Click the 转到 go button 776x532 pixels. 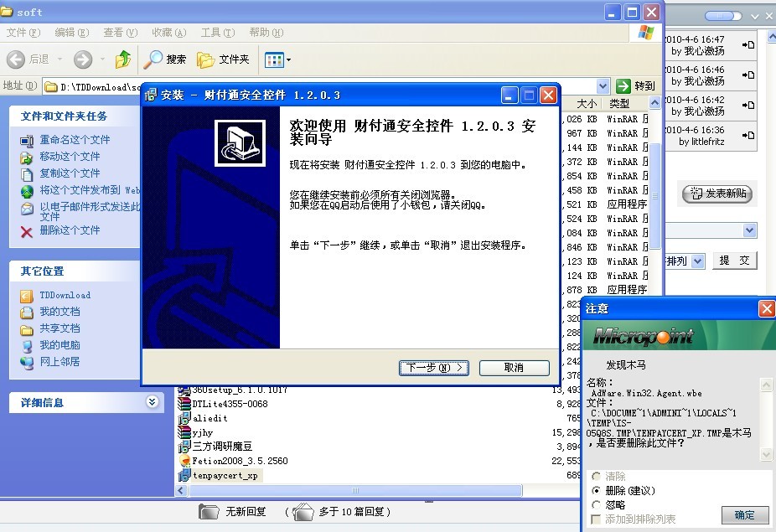coord(636,86)
